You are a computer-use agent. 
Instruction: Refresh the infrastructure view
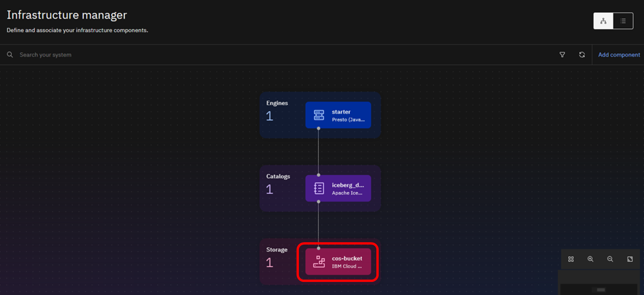[x=582, y=55]
